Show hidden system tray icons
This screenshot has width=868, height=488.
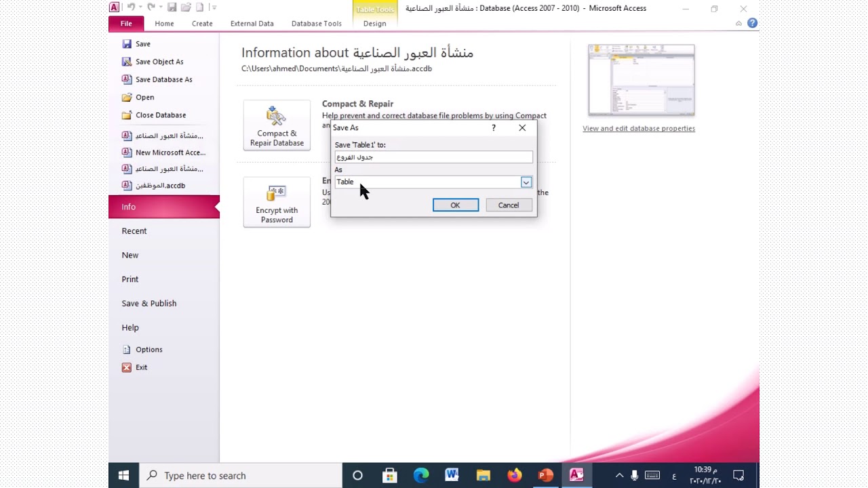point(619,476)
